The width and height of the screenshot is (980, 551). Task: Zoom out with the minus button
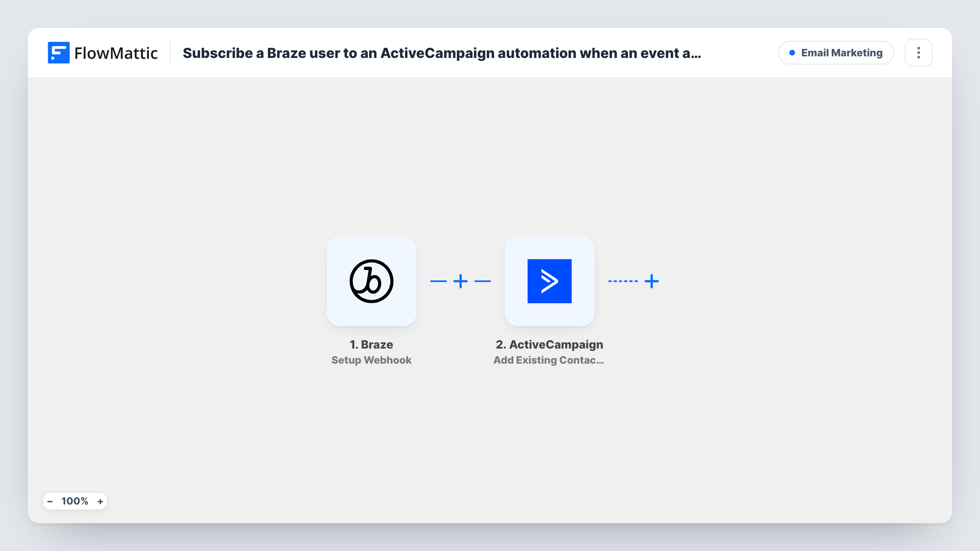coord(50,501)
